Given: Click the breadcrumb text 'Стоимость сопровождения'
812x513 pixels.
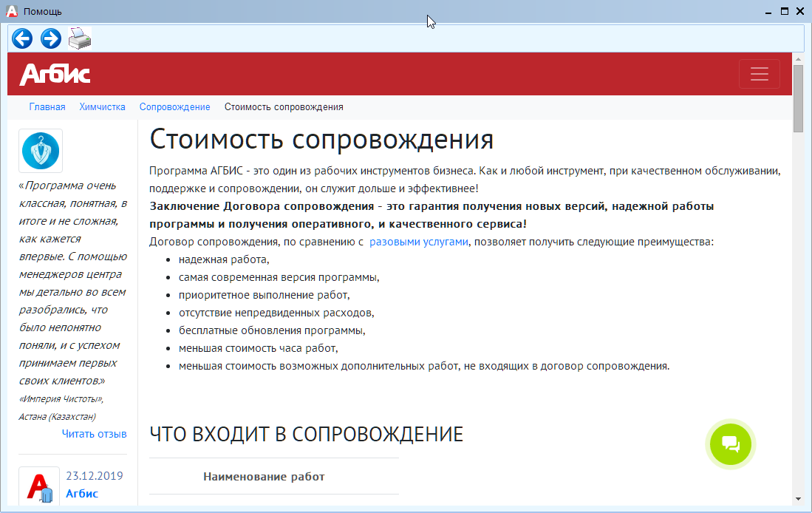Looking at the screenshot, I should tap(284, 106).
